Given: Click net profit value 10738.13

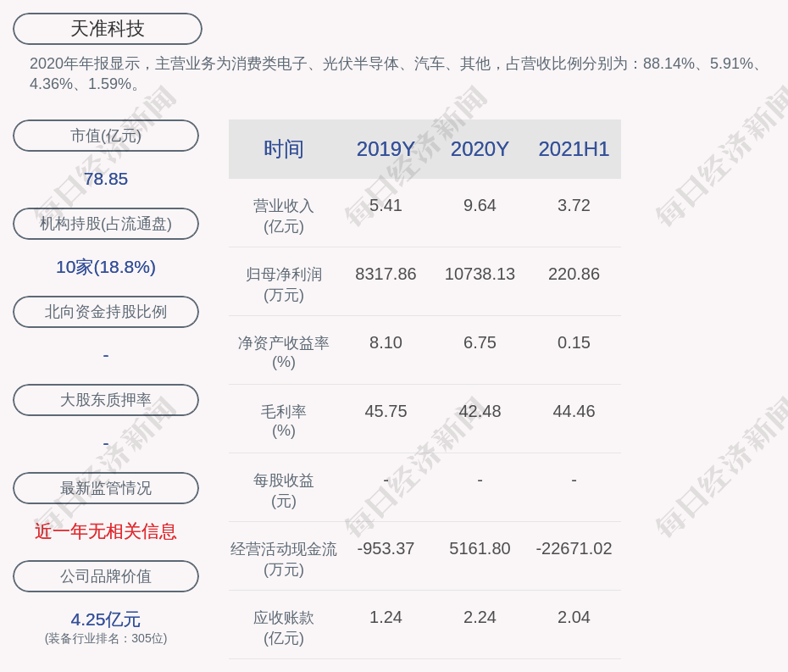Looking at the screenshot, I should (480, 274).
